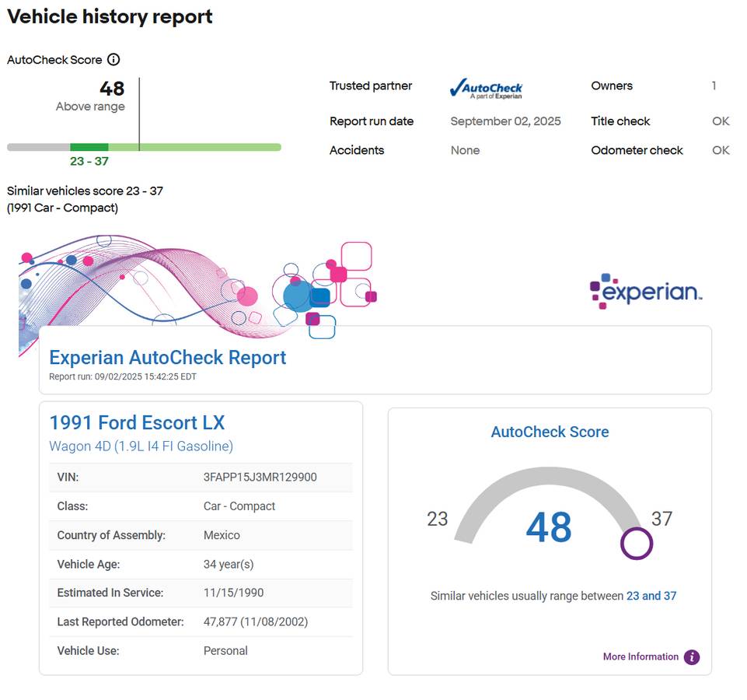
Task: Click the gauge's low-end number 23
Action: pyautogui.click(x=438, y=519)
